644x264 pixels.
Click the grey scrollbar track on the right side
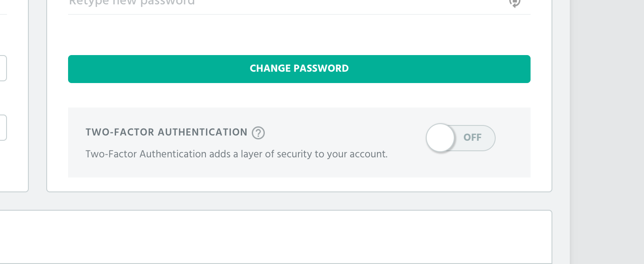[x=607, y=131]
